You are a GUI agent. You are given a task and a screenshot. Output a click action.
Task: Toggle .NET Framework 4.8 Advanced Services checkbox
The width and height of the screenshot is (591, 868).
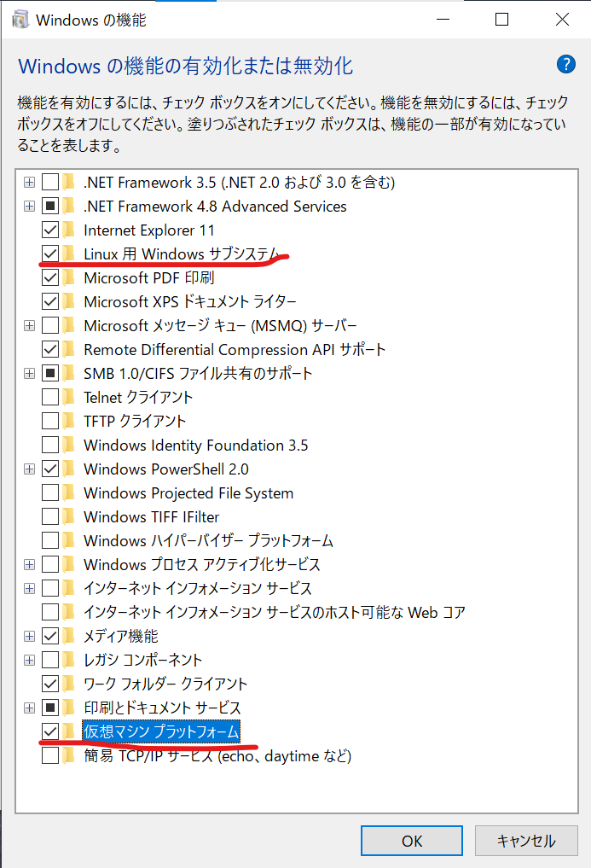point(50,206)
